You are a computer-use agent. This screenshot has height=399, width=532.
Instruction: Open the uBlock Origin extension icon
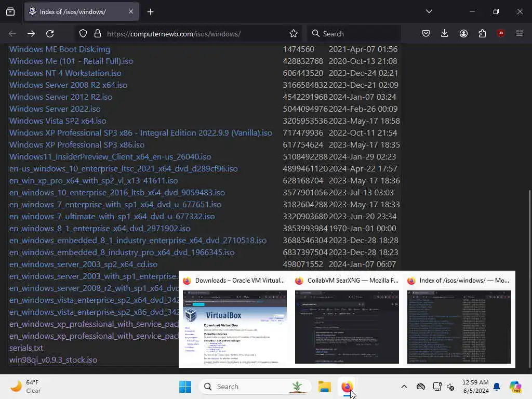[x=500, y=33]
